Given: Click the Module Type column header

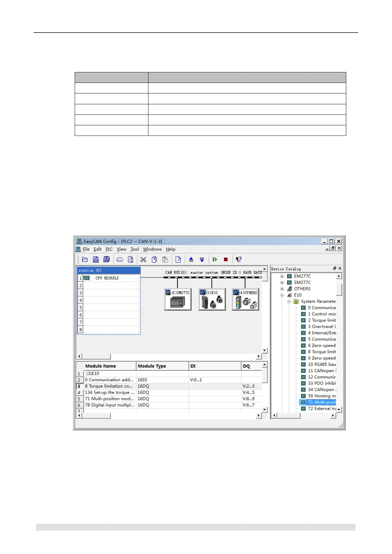Looking at the screenshot, I should (x=162, y=366).
